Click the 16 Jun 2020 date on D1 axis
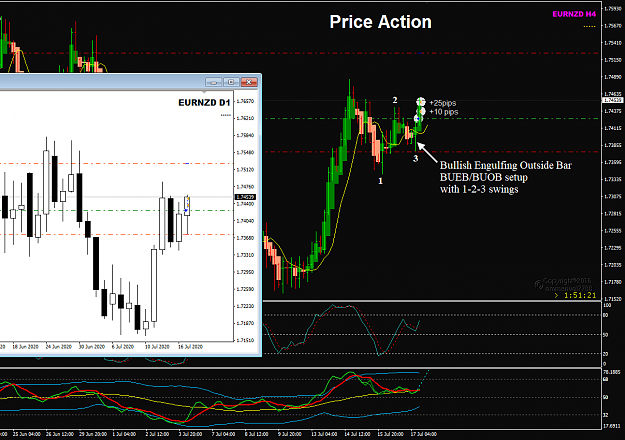The height and width of the screenshot is (440, 625). point(25,347)
